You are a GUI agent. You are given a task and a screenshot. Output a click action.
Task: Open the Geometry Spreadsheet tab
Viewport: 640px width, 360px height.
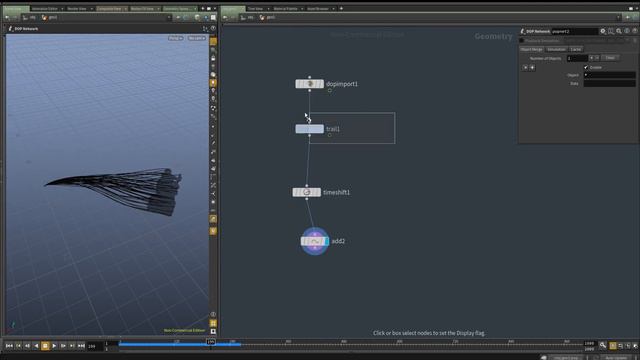pos(176,9)
